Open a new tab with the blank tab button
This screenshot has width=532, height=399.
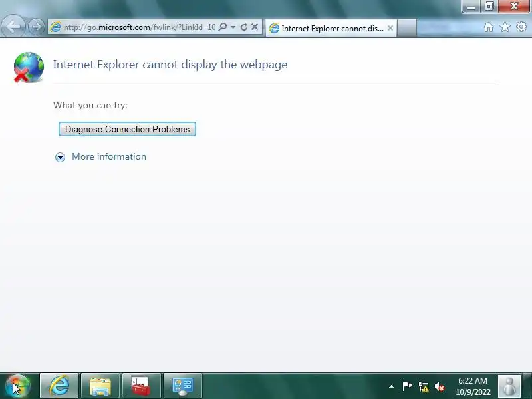tap(406, 28)
